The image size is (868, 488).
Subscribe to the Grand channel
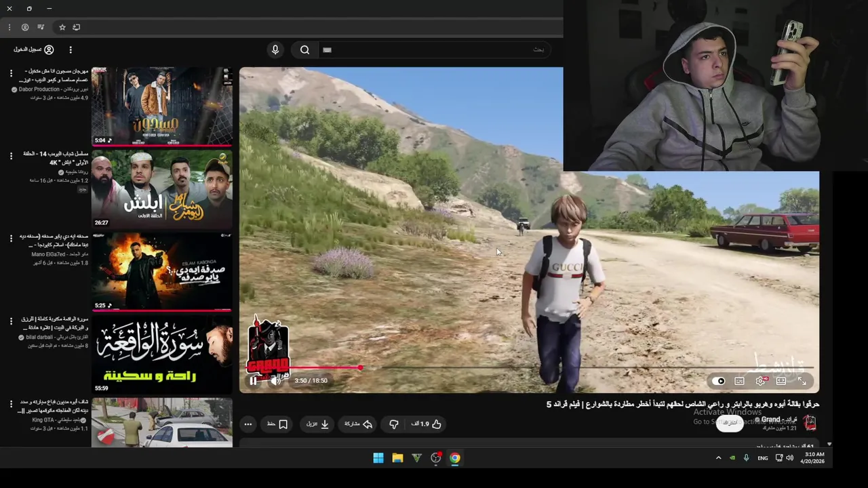click(x=730, y=423)
